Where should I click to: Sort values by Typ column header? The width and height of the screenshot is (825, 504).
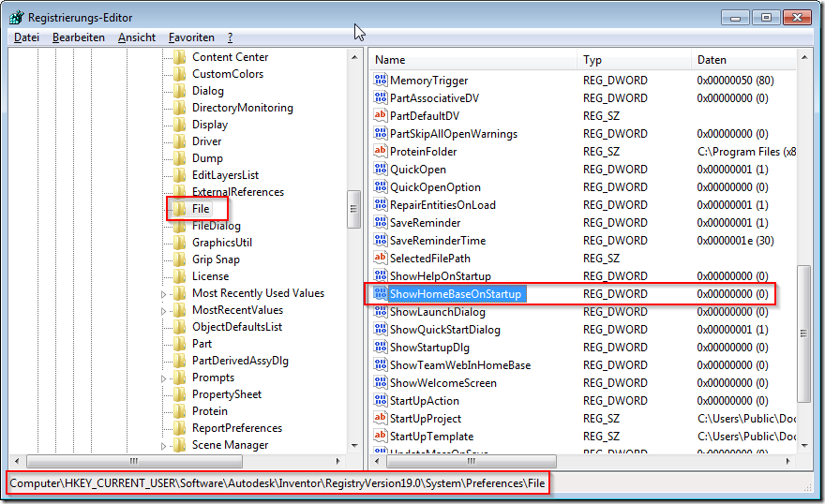click(635, 60)
